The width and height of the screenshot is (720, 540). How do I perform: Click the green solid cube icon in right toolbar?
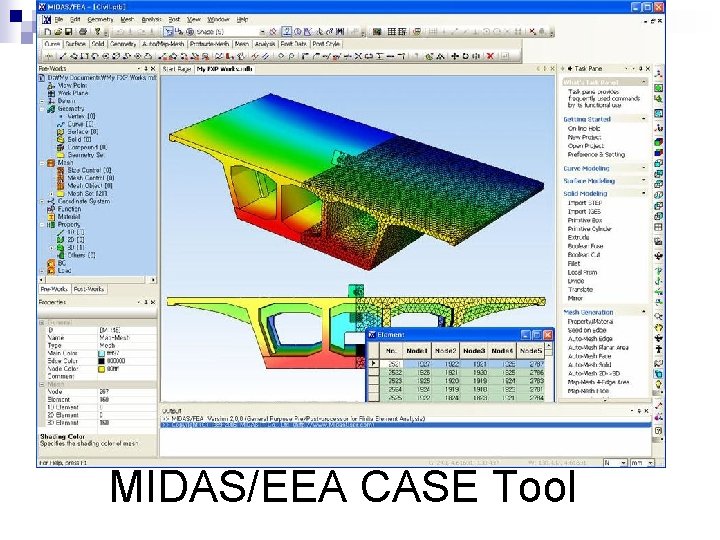[658, 142]
